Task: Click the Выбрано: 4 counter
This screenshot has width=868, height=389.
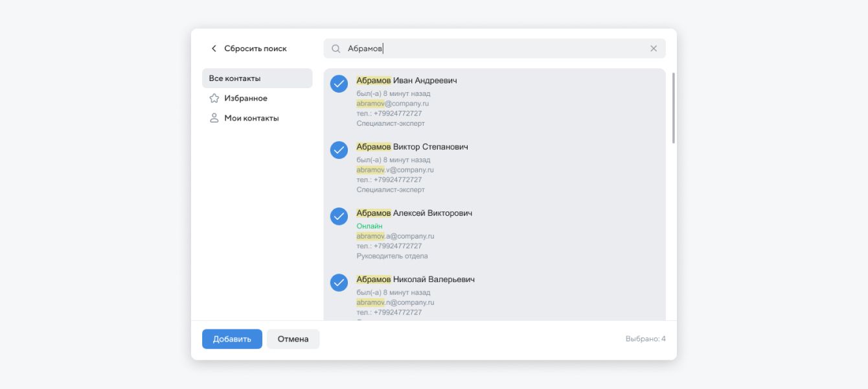Action: point(645,339)
